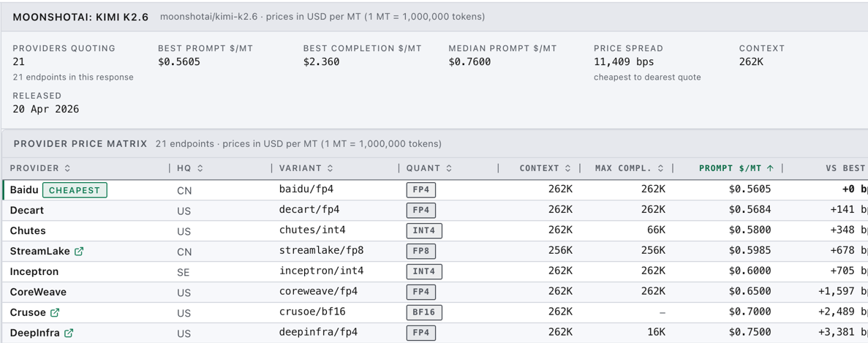Click the BF16 quant badge in Crusoe row
Viewport: 868px width, 343px height.
coord(424,312)
